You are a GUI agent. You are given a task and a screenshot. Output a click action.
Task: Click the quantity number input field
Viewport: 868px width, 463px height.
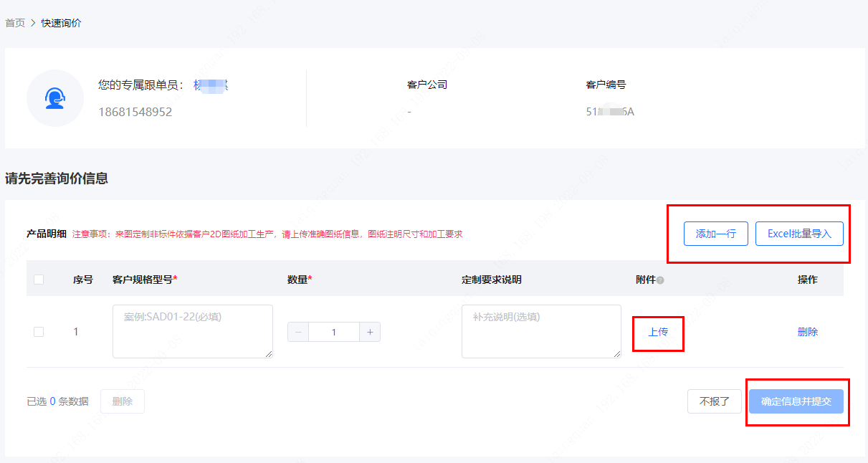coord(334,332)
